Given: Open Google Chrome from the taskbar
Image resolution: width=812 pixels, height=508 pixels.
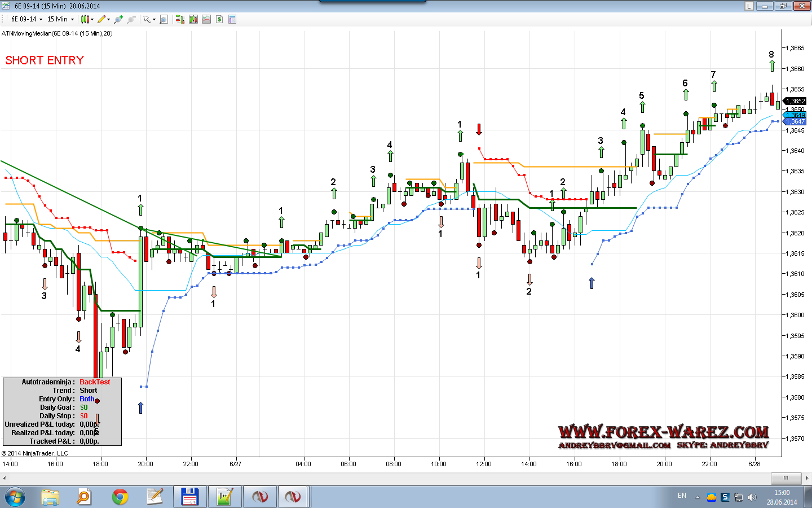Looking at the screenshot, I should (x=120, y=497).
